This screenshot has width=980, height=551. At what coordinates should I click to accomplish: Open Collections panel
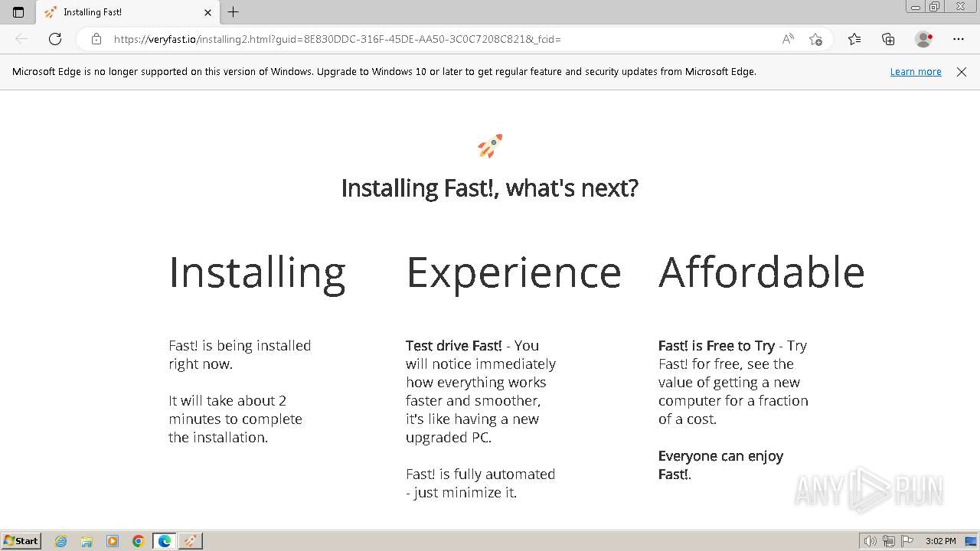point(888,39)
